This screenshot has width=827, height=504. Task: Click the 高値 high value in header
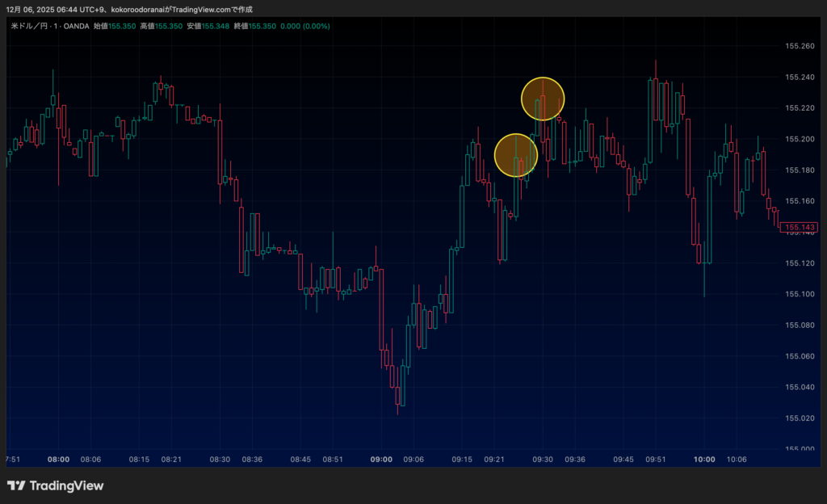[169, 26]
